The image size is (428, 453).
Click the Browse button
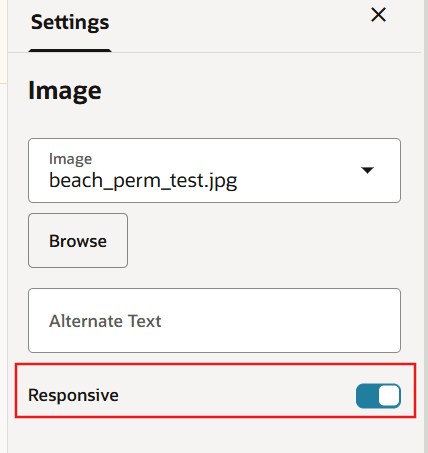coord(78,241)
